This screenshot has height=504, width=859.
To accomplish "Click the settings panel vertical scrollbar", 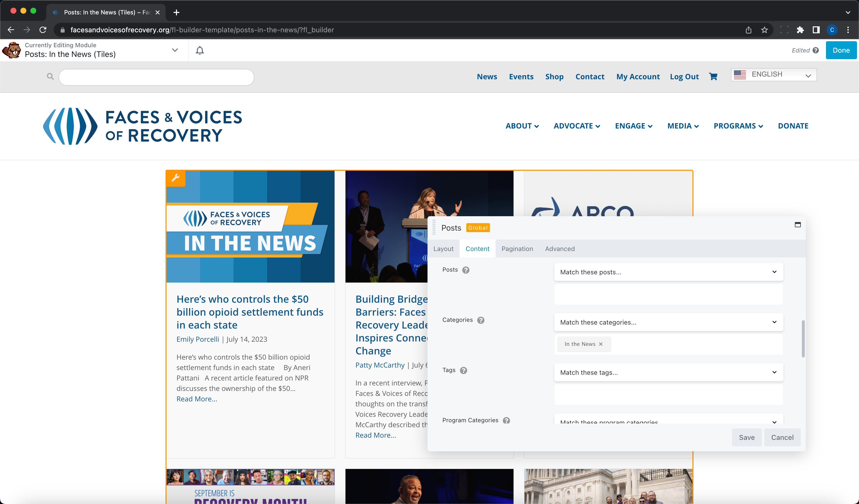I will (x=803, y=339).
